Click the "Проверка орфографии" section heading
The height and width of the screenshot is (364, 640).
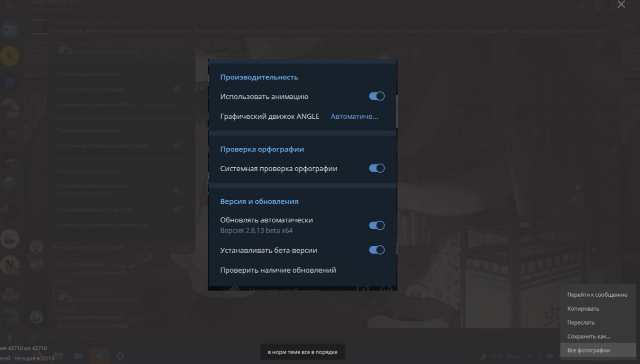coord(262,149)
